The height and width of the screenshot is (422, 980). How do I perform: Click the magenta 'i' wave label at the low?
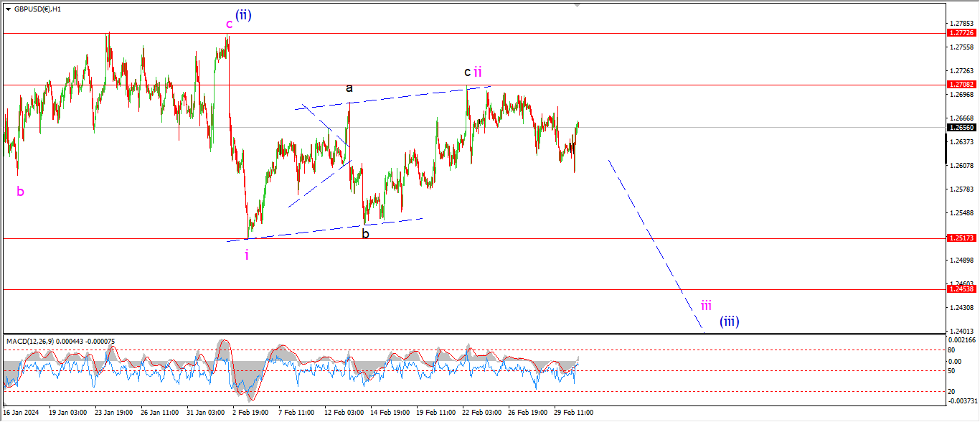click(x=247, y=255)
